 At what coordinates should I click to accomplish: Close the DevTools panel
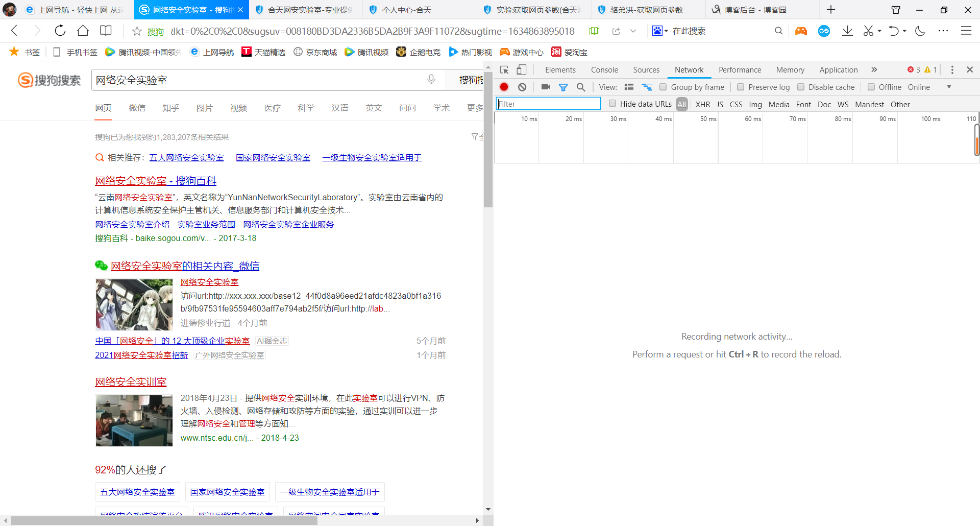[x=970, y=69]
